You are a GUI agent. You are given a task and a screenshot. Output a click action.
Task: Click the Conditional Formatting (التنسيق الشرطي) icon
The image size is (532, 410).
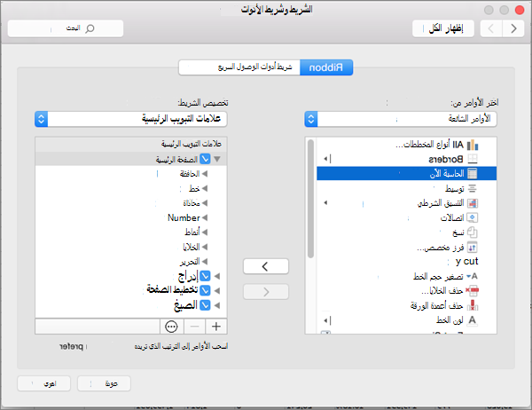(473, 203)
